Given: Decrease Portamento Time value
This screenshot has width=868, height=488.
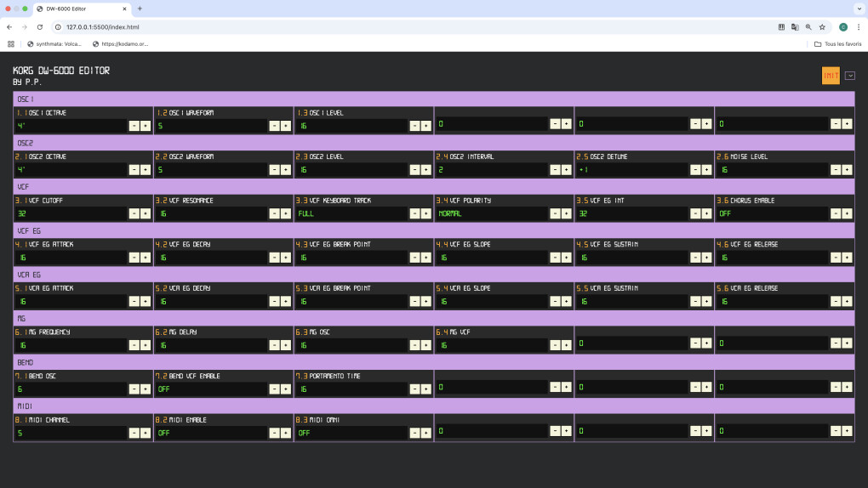Looking at the screenshot, I should point(414,389).
